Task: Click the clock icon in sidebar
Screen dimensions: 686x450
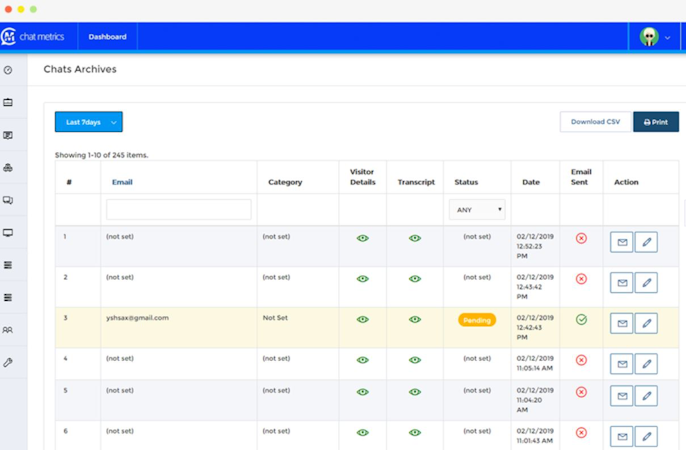Action: [8, 70]
